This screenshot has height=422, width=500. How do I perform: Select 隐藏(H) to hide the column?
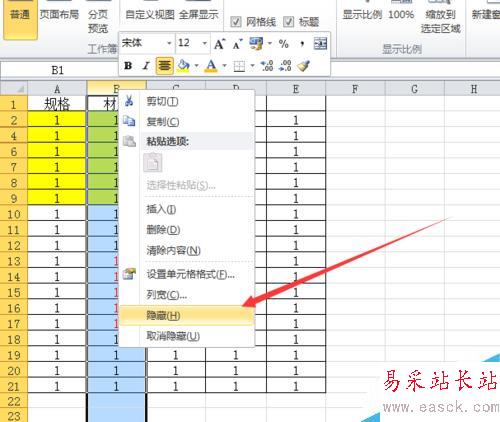point(187,315)
